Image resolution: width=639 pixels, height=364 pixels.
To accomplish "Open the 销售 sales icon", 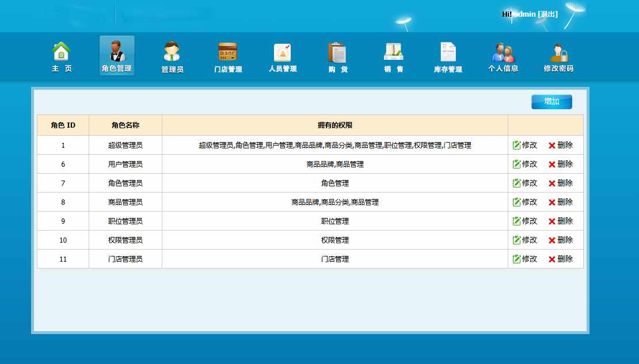I will (394, 56).
